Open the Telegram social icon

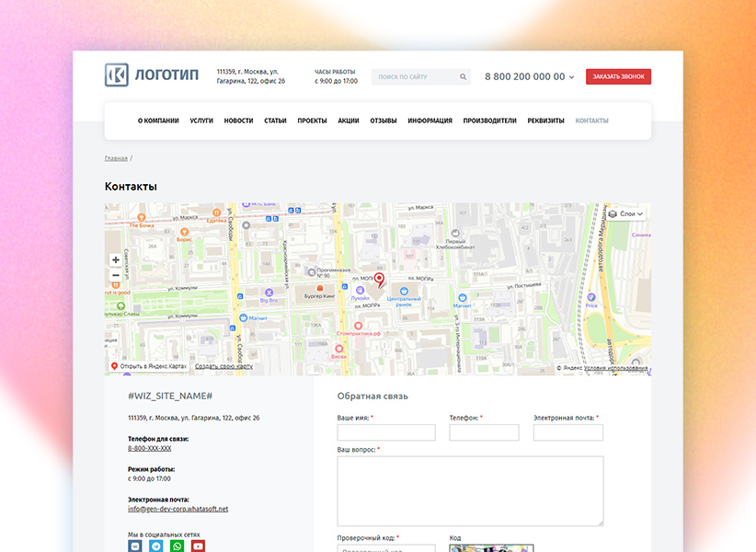coord(156,546)
